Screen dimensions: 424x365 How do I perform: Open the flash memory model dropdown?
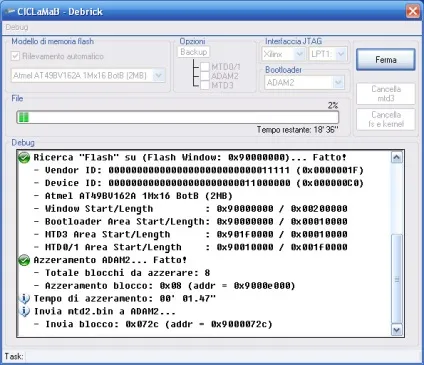tap(159, 76)
